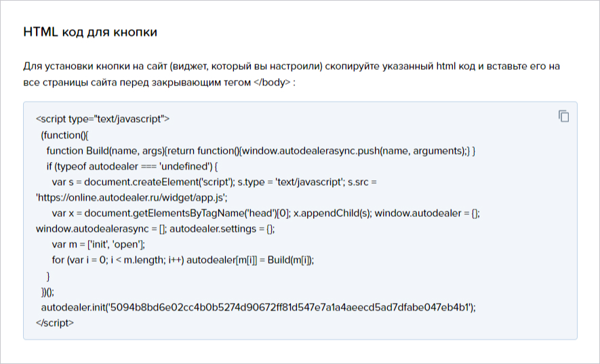Click the 'autodealer.settings = {};' statement

pyautogui.click(x=222, y=229)
